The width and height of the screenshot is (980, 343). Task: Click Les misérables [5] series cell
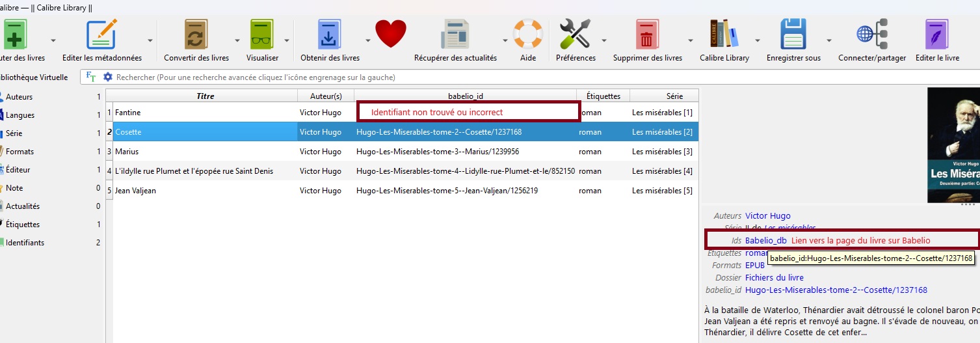[x=664, y=191]
